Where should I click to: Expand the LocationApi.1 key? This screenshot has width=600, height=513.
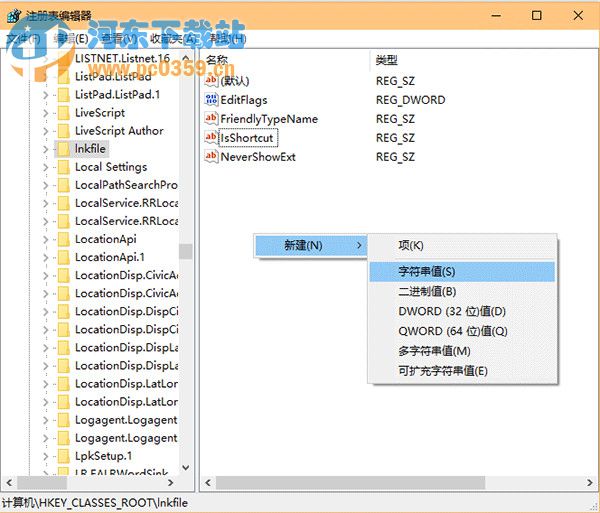click(x=46, y=257)
